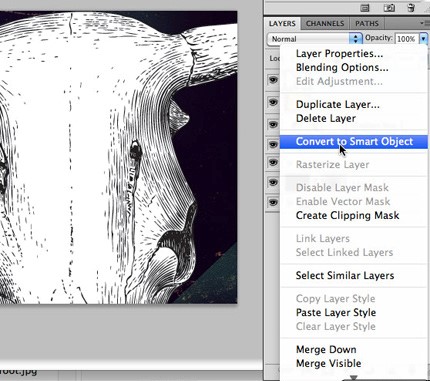Open the Normal blend mode dropdown
The image size is (430, 381).
(315, 39)
